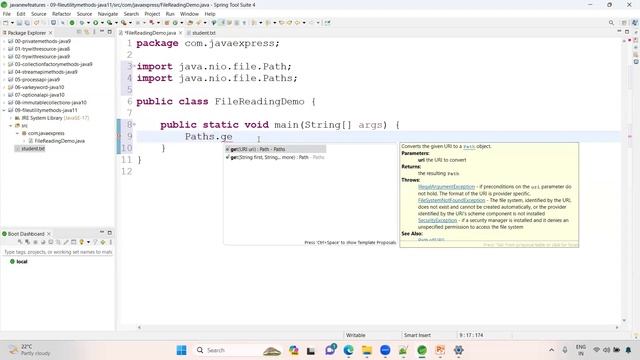
Task: Open the Window menu
Action: coord(189,14)
